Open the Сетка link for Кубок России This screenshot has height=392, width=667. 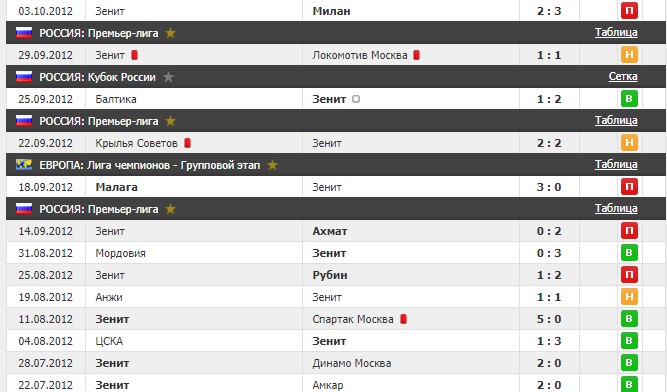tap(623, 76)
